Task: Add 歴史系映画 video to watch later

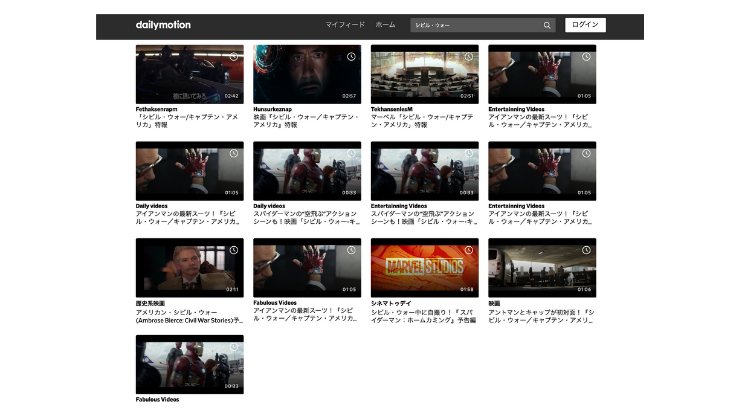Action: pyautogui.click(x=234, y=250)
